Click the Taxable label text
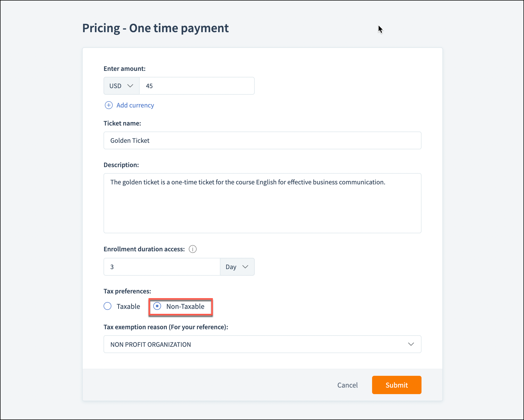The height and width of the screenshot is (420, 524). click(128, 306)
